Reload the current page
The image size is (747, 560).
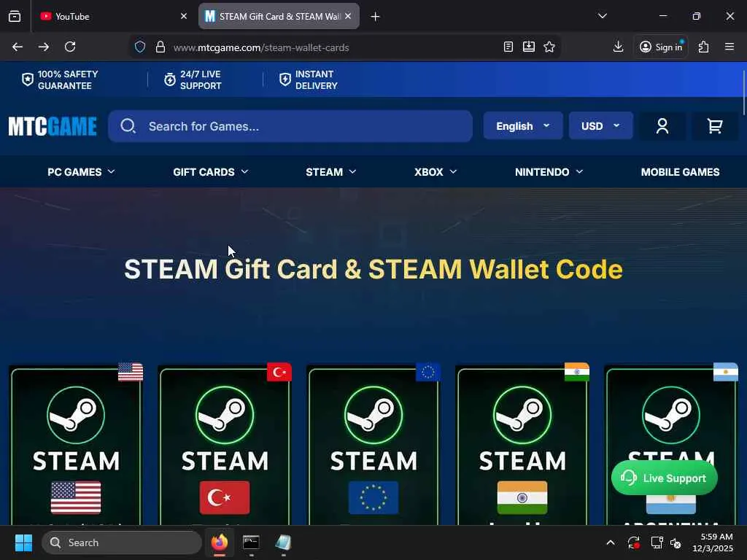tap(70, 47)
